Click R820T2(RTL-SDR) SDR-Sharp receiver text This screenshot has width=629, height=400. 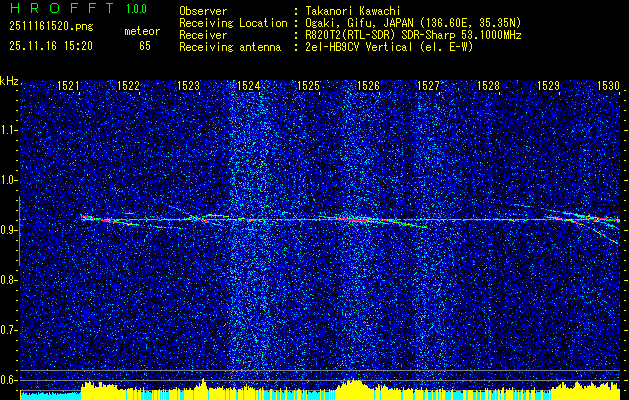point(413,35)
